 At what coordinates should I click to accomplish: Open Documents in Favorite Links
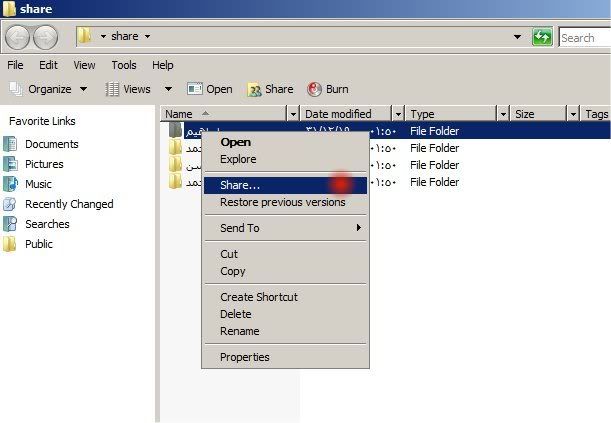41,144
